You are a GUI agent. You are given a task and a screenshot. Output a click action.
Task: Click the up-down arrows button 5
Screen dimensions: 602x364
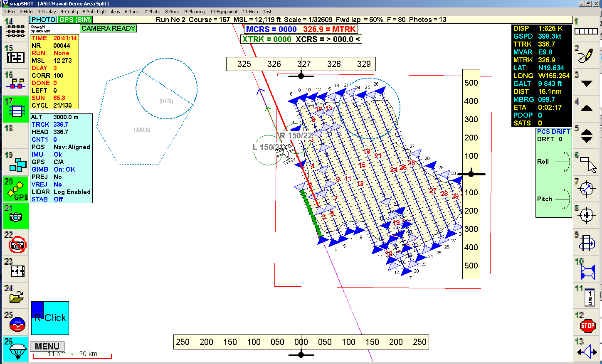click(586, 135)
